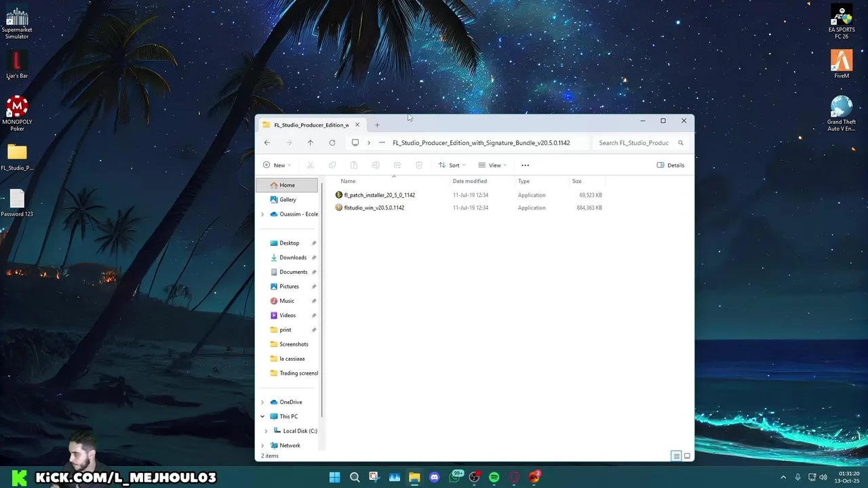Select FiveM desktop shortcut
This screenshot has width=868, height=488.
[x=842, y=65]
